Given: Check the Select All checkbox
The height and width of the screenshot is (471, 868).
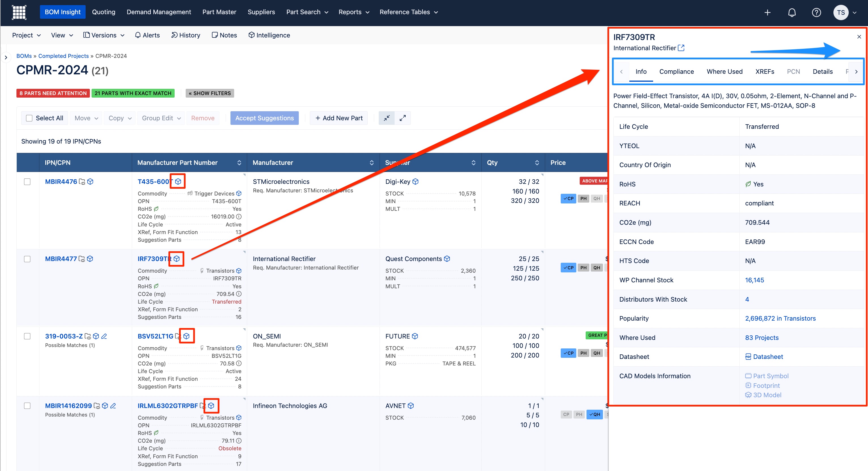Looking at the screenshot, I should pyautogui.click(x=29, y=118).
